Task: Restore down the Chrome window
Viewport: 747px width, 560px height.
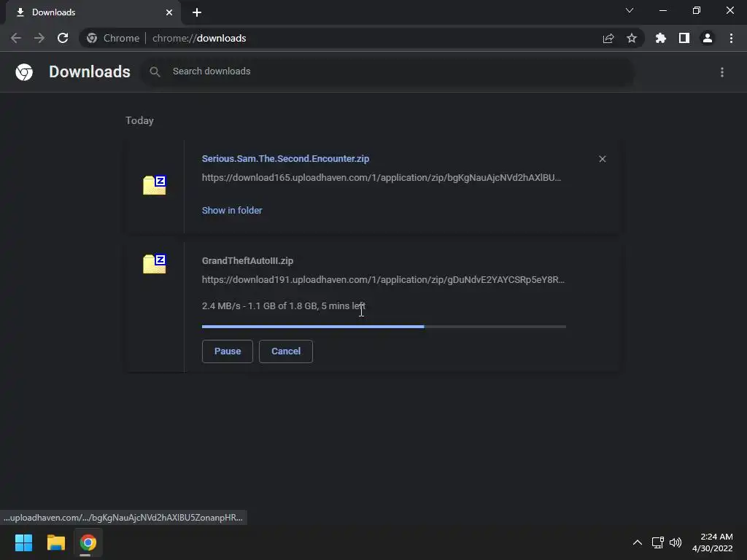Action: point(697,10)
